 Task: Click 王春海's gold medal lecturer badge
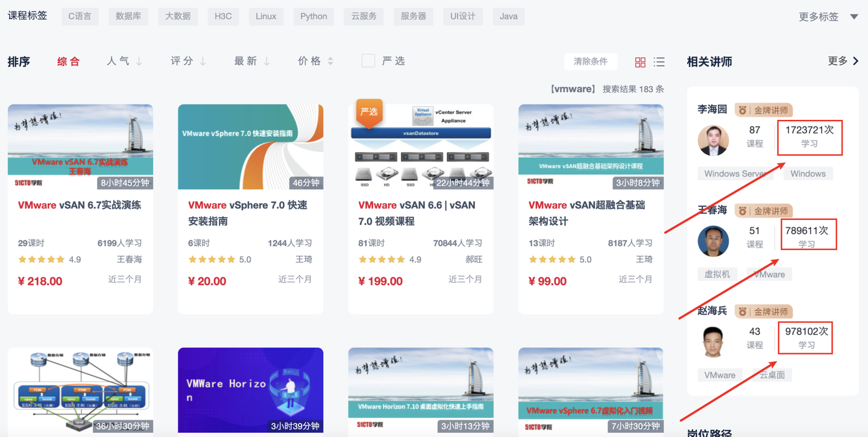tap(764, 211)
